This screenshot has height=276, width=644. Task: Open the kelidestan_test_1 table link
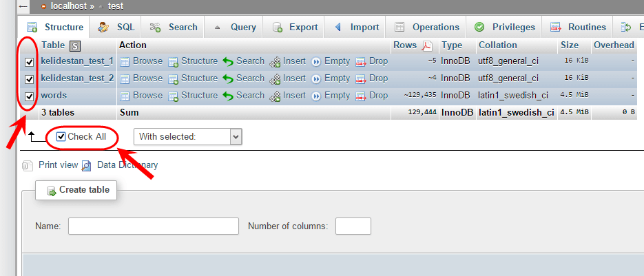(x=77, y=61)
